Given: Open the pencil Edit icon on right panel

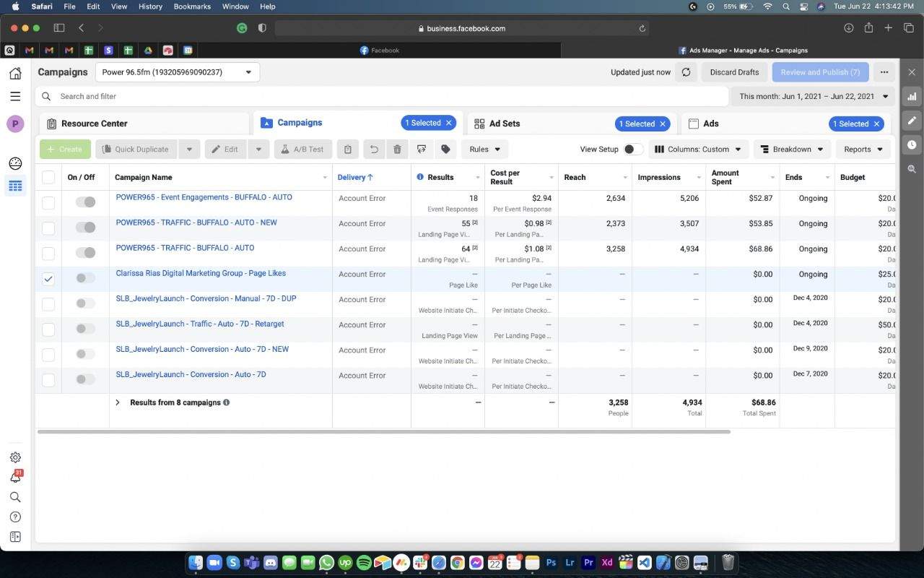Looking at the screenshot, I should point(912,121).
